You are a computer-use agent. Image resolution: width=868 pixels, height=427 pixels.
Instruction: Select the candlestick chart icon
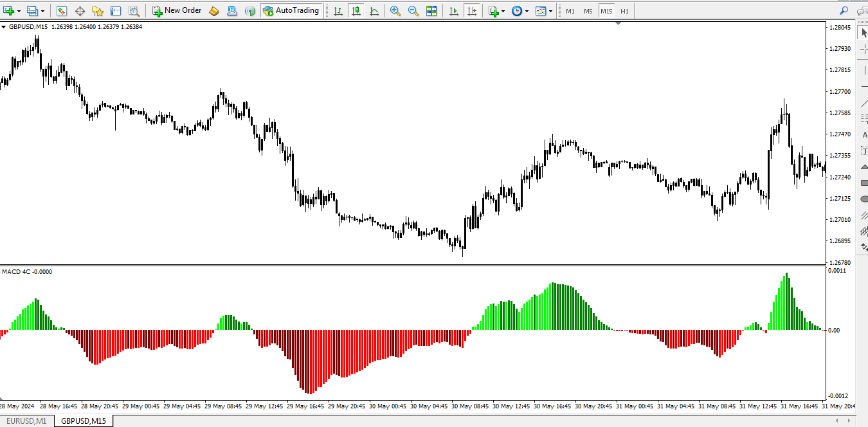point(356,10)
